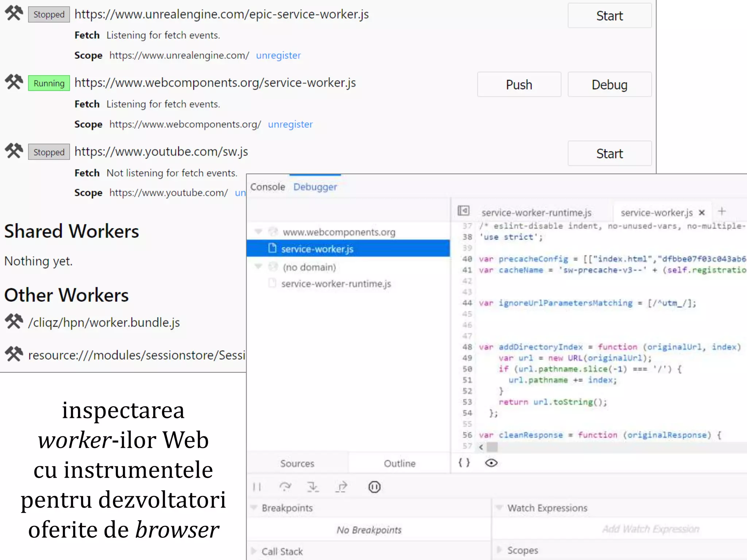747x560 pixels.
Task: Click the Stopped status badge for youtube
Action: (49, 152)
